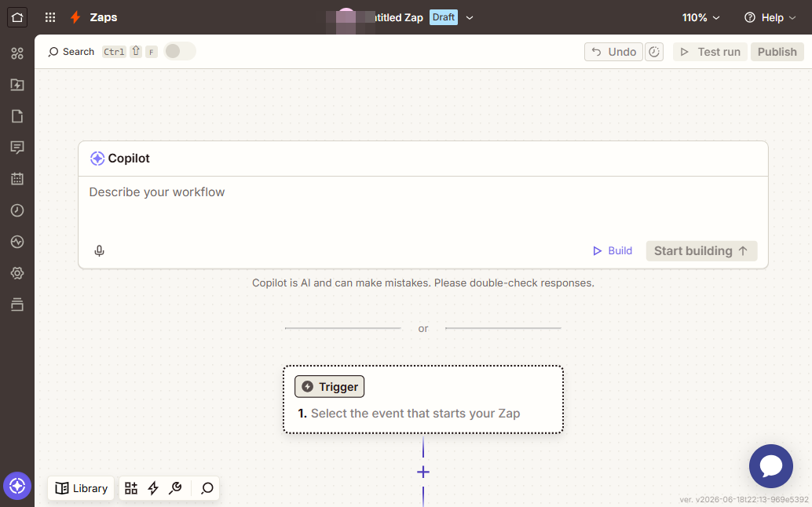Click the microphone voice input icon
Viewport: 812px width, 507px height.
(x=100, y=251)
